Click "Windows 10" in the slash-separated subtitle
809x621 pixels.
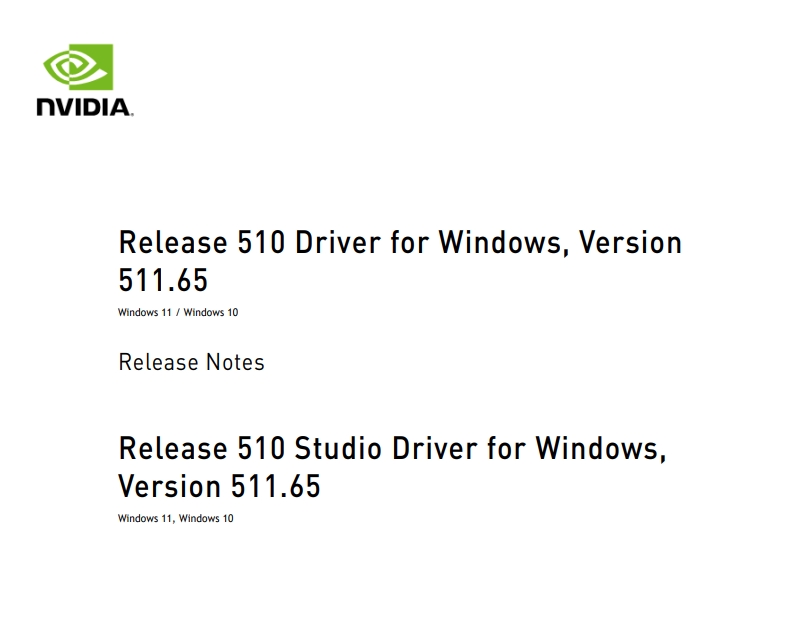211,313
